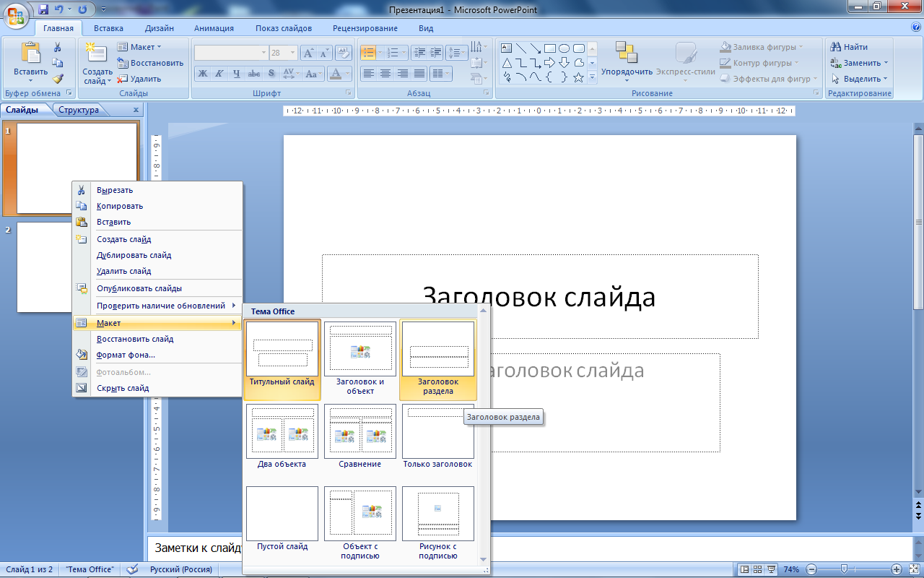924x578 pixels.
Task: Select the Титульный слайд layout
Action: click(282, 360)
